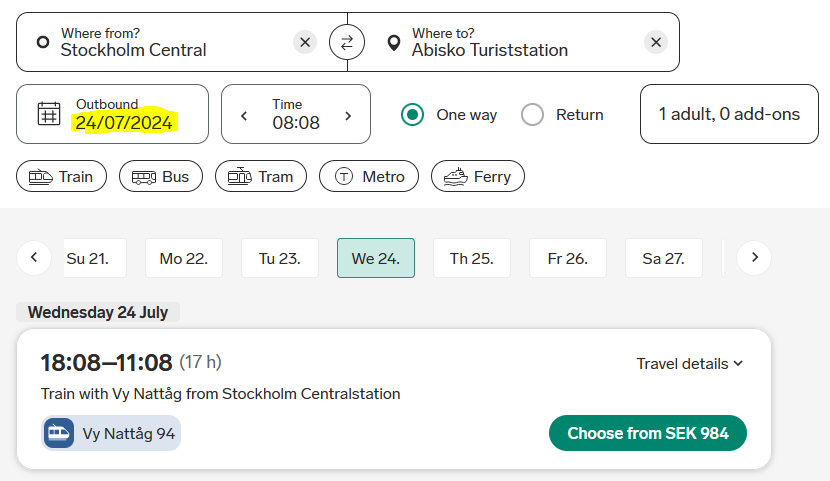This screenshot has height=481, width=830.
Task: Filter results by Ferry
Action: 478,176
